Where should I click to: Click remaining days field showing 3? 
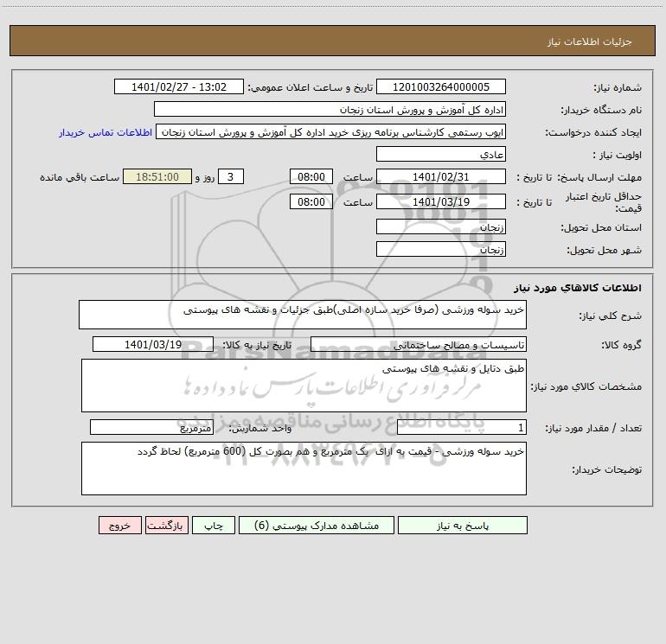[231, 176]
